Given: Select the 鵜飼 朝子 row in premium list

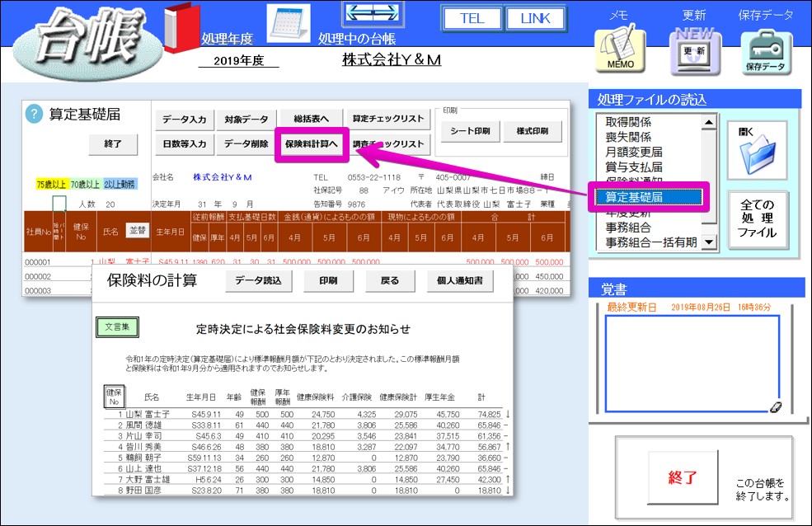Looking at the screenshot, I should click(x=307, y=458).
